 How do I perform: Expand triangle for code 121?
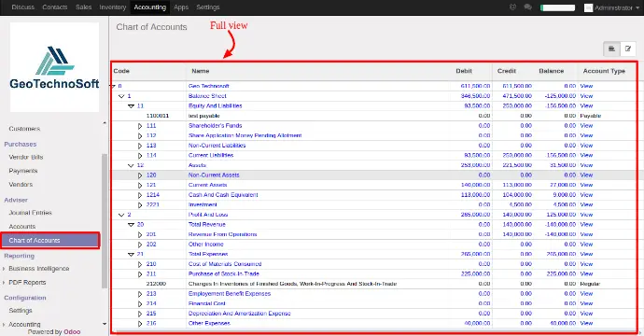point(140,185)
